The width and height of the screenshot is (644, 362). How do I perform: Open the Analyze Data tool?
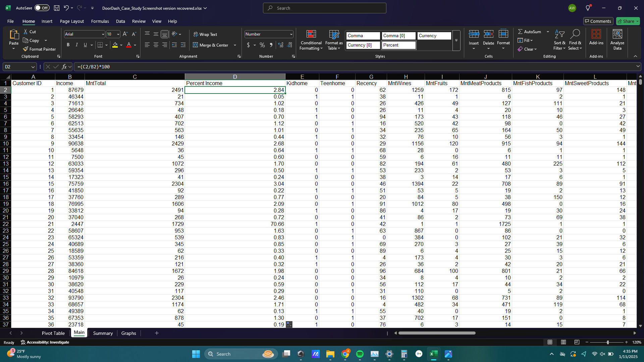coord(617,40)
